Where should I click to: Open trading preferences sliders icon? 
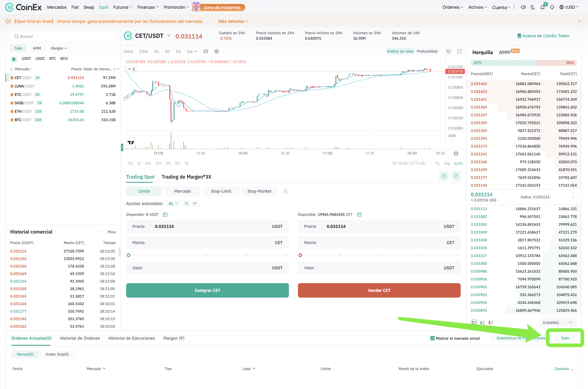tap(456, 176)
